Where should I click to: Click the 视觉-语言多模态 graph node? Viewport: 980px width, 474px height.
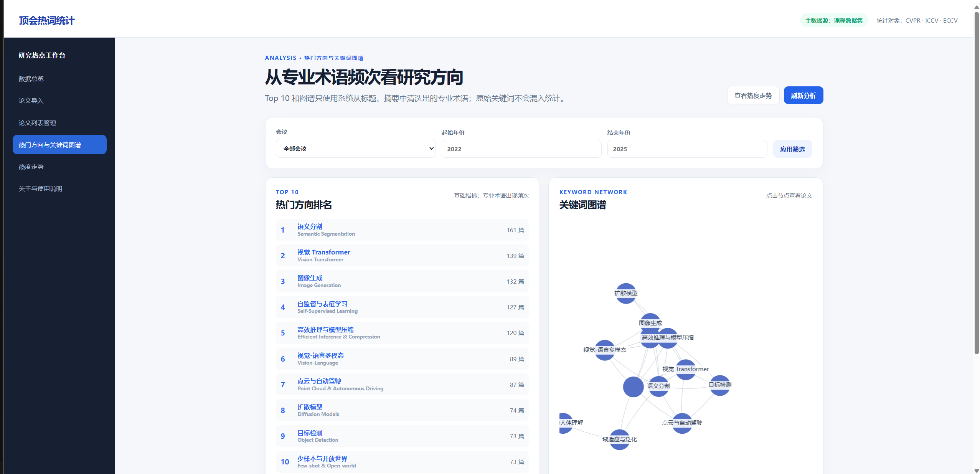(x=605, y=350)
